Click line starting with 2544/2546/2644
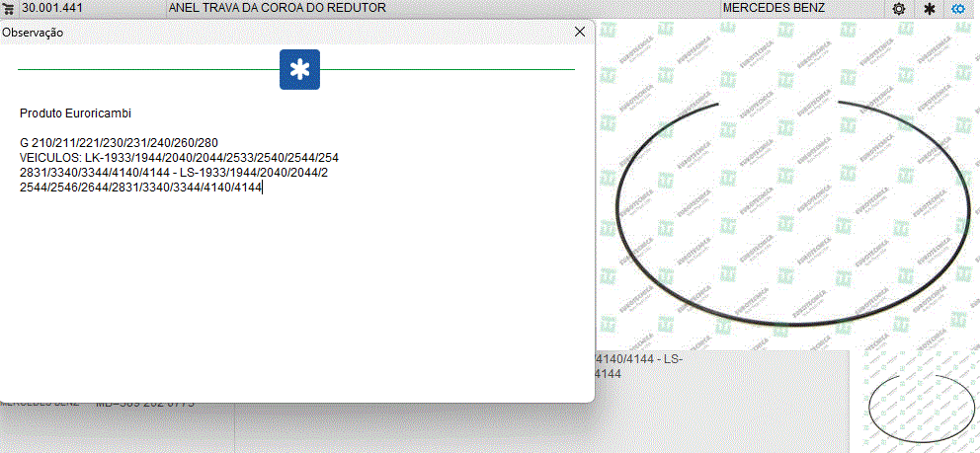The image size is (980, 453). (140, 188)
